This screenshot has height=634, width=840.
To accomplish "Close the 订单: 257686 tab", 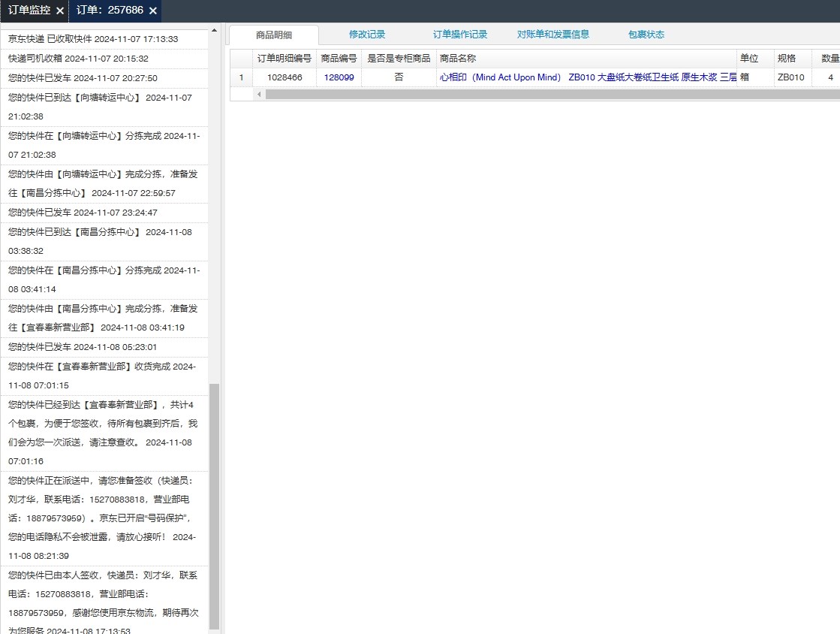I will point(152,11).
